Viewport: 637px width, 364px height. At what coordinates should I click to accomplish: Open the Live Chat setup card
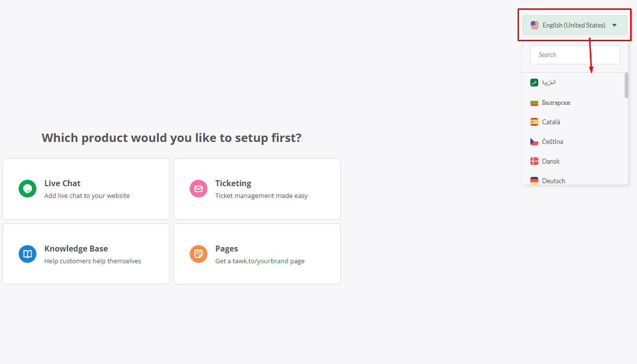[x=86, y=189]
